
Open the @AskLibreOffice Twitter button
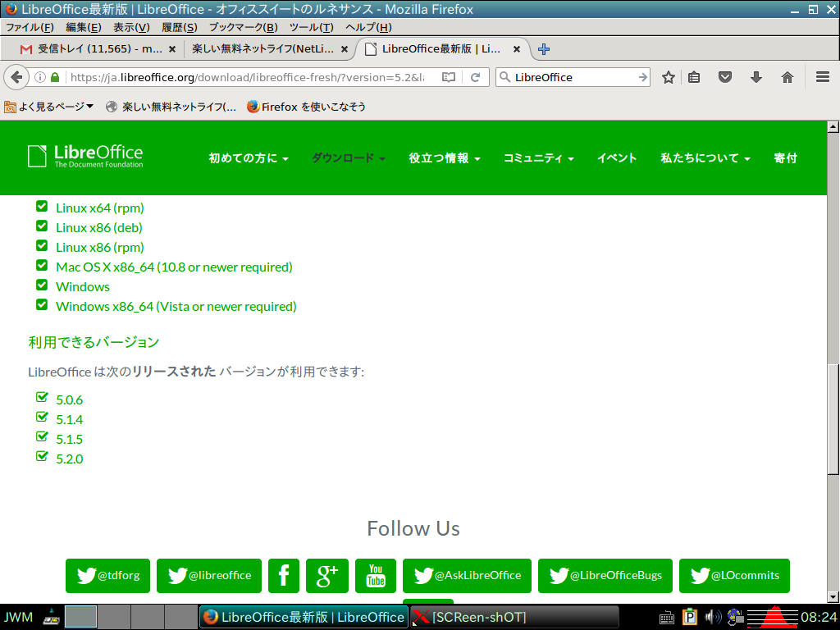[x=467, y=575]
